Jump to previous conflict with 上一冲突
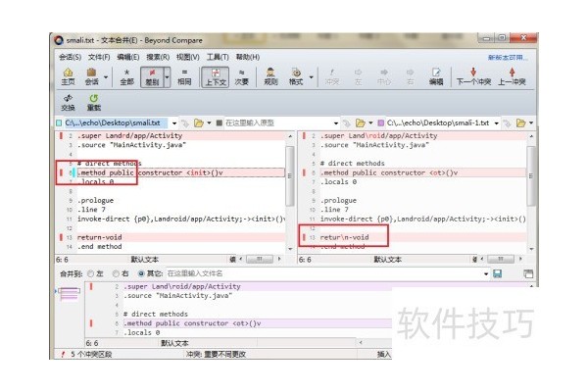The width and height of the screenshot is (588, 392). coord(512,76)
